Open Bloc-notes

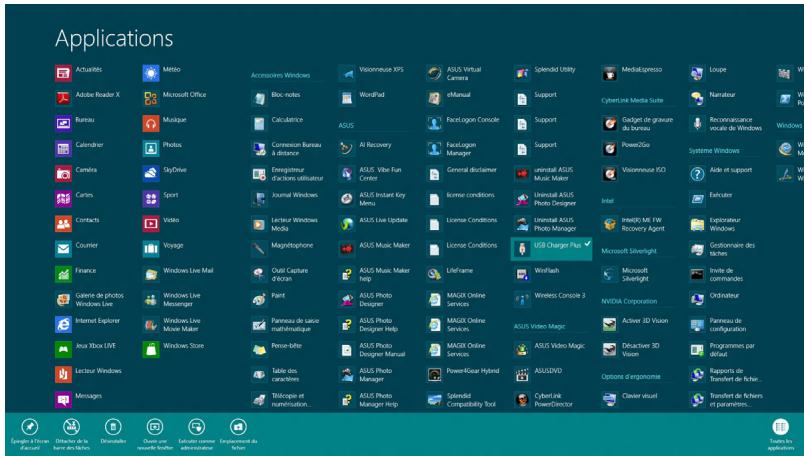pos(276,98)
